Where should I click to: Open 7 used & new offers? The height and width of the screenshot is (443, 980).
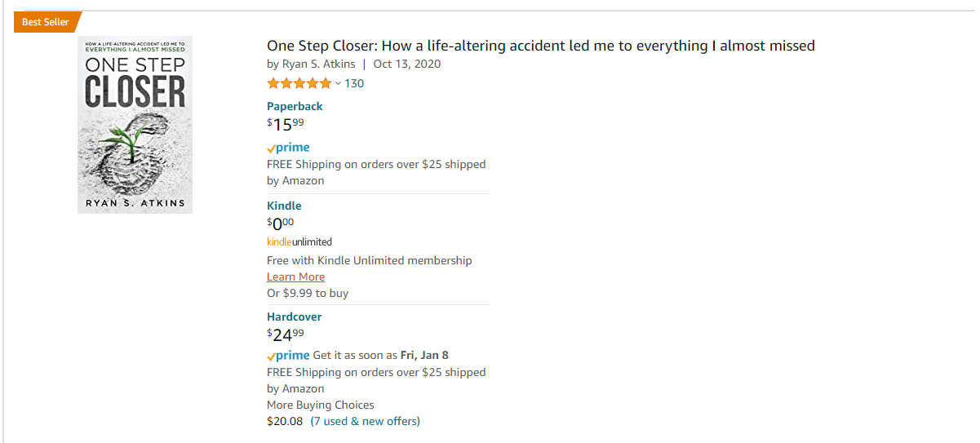click(x=366, y=421)
